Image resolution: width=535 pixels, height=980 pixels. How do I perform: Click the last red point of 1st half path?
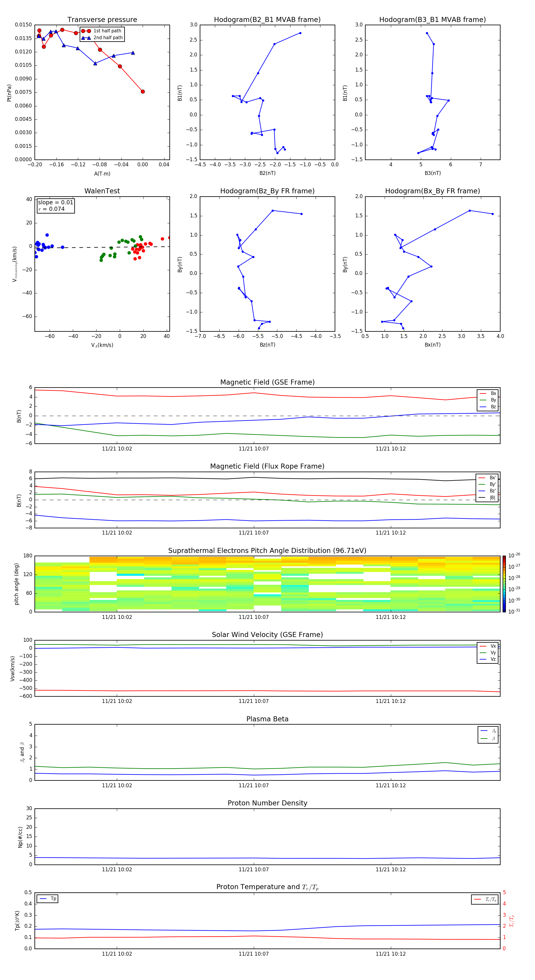point(143,92)
